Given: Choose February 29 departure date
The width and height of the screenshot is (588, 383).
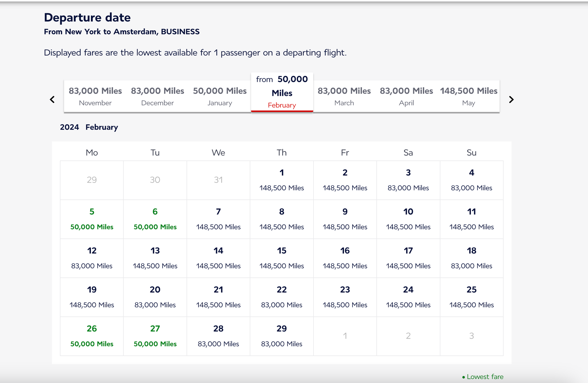Looking at the screenshot, I should tap(281, 336).
